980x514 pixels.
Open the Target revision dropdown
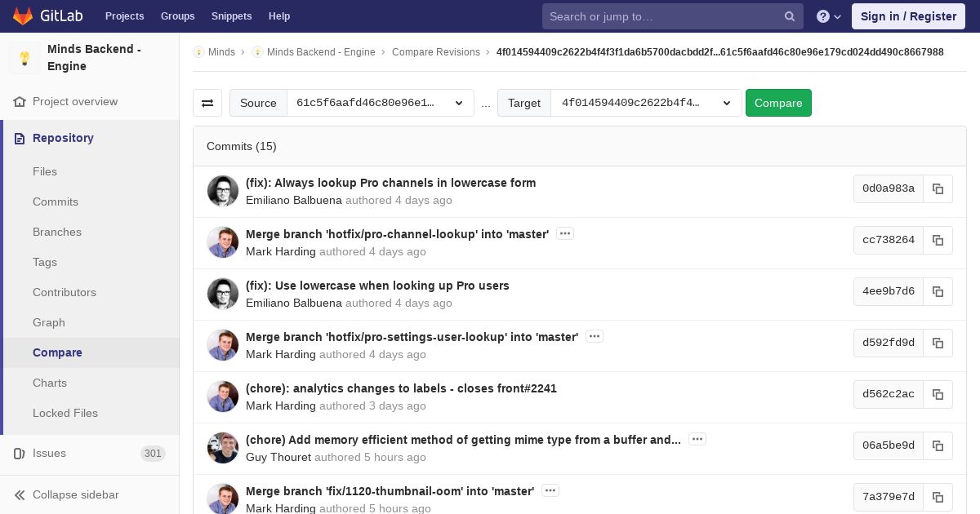click(x=646, y=103)
